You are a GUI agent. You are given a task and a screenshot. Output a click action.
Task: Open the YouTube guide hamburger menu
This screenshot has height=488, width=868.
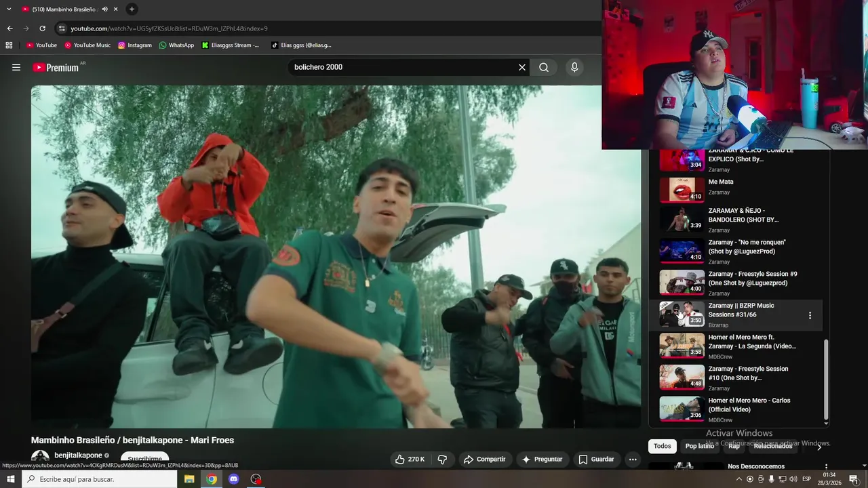(16, 67)
